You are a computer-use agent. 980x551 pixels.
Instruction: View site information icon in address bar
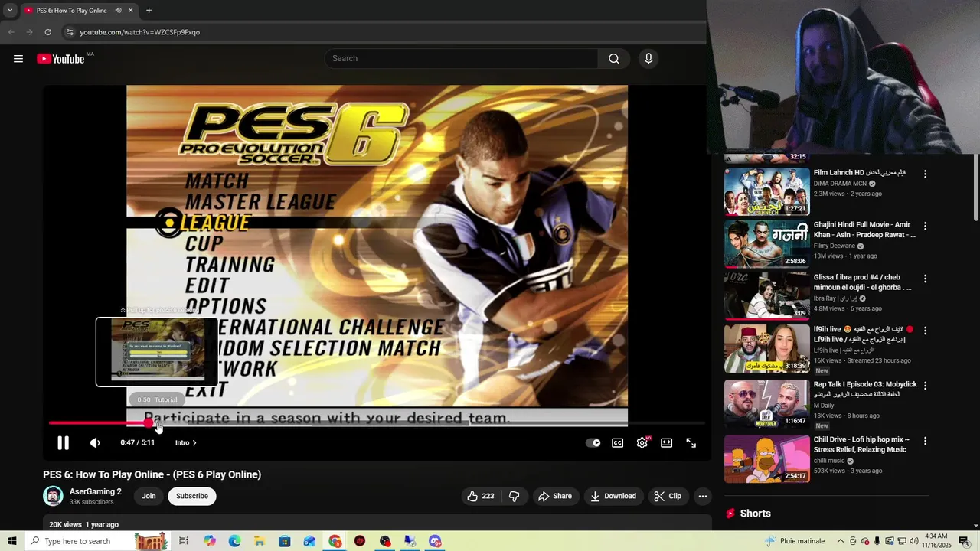(70, 32)
